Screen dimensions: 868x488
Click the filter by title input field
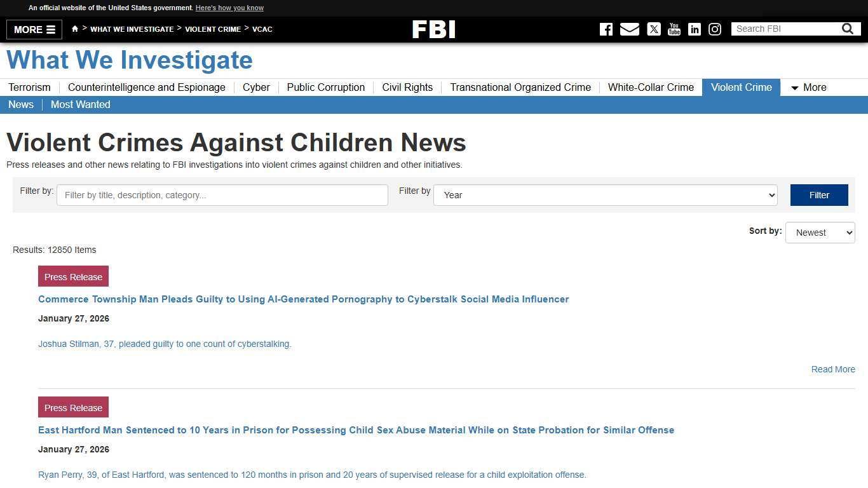point(222,195)
